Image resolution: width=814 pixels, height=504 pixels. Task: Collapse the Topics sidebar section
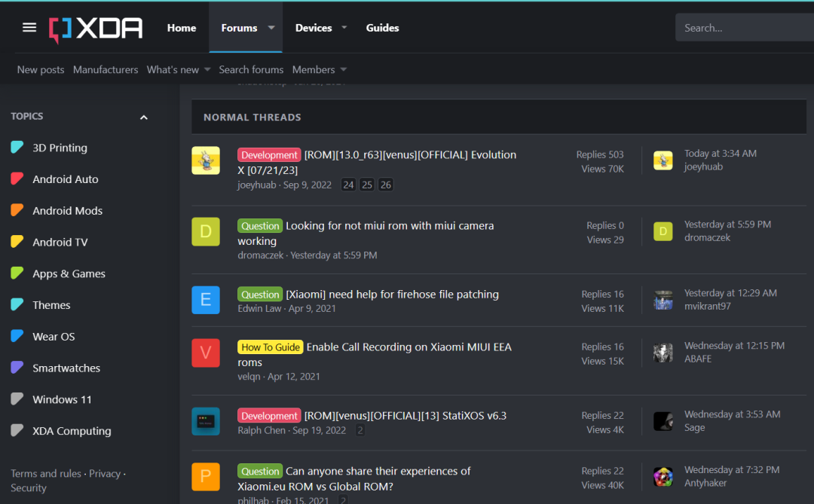tap(144, 118)
